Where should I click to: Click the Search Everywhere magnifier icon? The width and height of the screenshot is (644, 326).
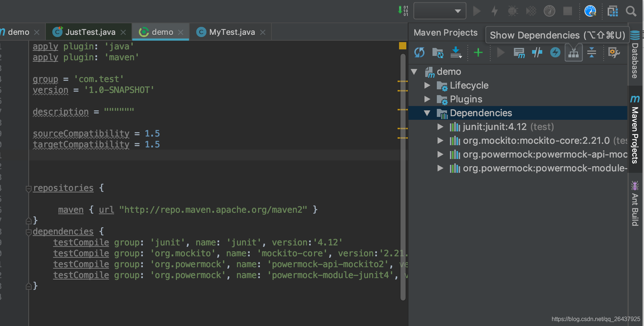pos(631,11)
